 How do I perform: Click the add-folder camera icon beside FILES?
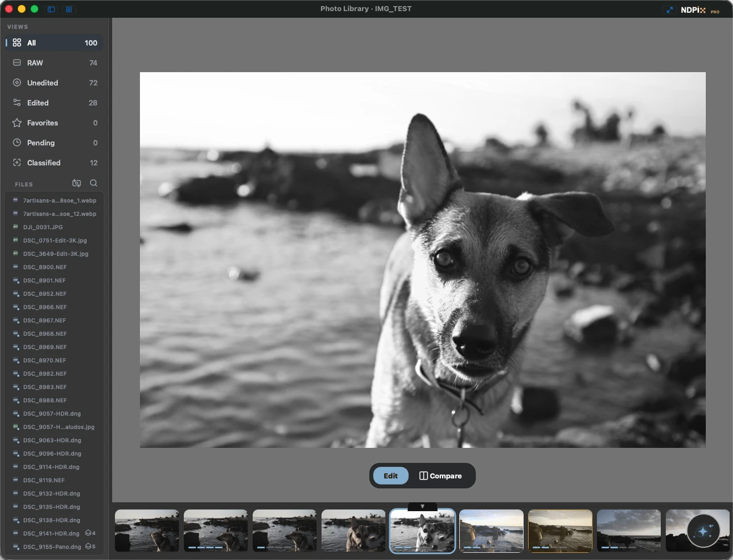(x=77, y=183)
